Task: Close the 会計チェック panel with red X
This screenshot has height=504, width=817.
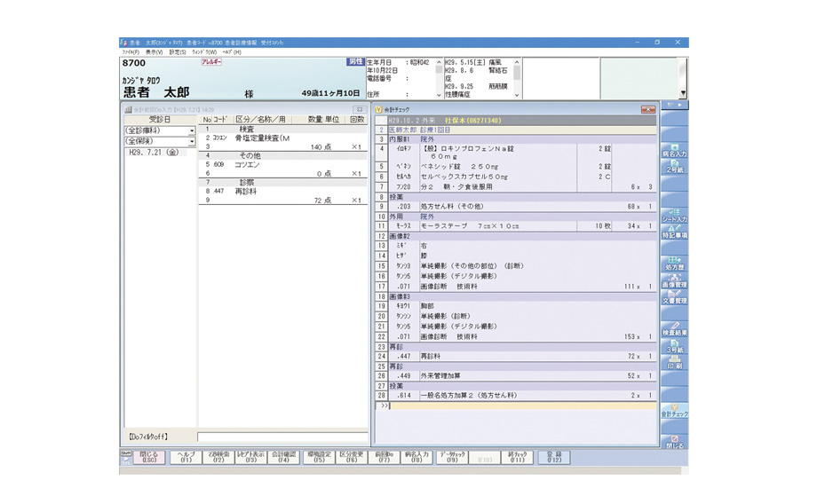Action: point(647,108)
